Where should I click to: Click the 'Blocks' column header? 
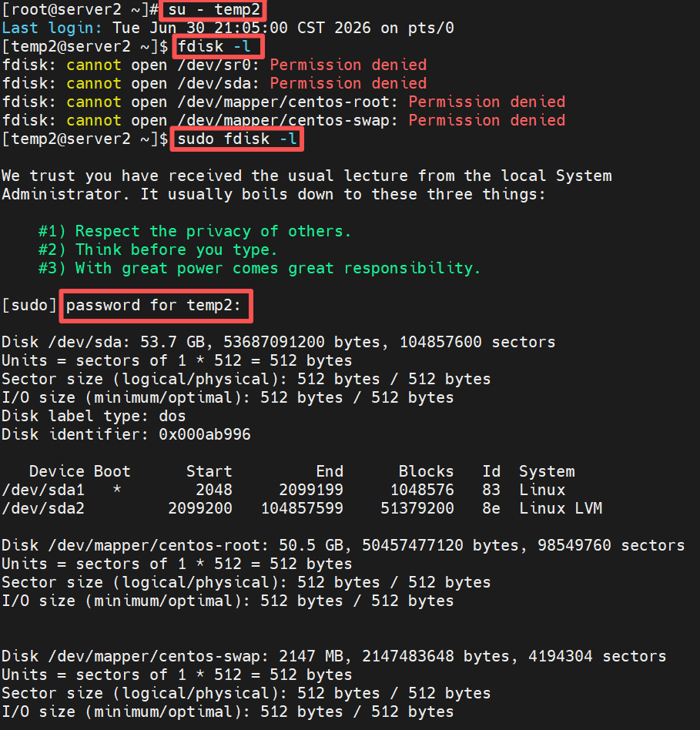tap(426, 471)
